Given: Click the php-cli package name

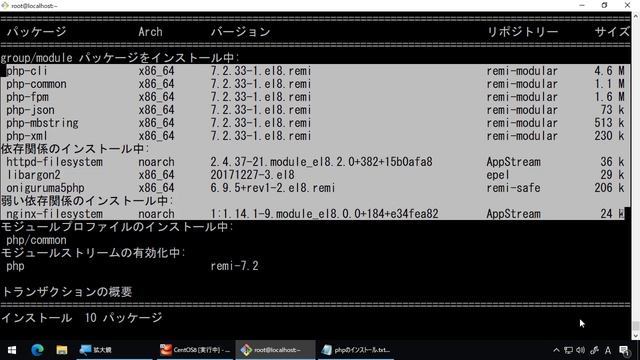Looking at the screenshot, I should click(x=27, y=71).
